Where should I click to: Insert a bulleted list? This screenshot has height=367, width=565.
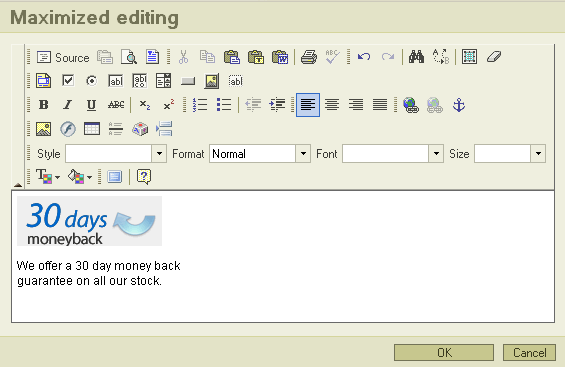(x=224, y=105)
